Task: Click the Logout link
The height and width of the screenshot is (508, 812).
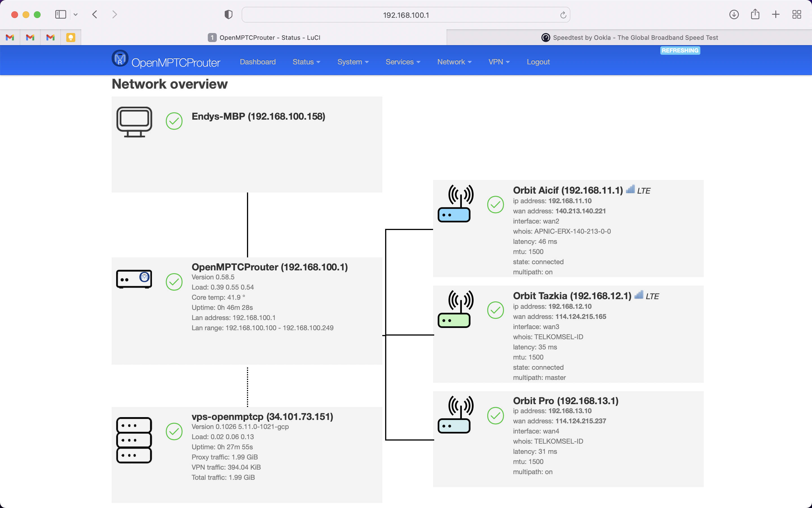Action: (538, 62)
